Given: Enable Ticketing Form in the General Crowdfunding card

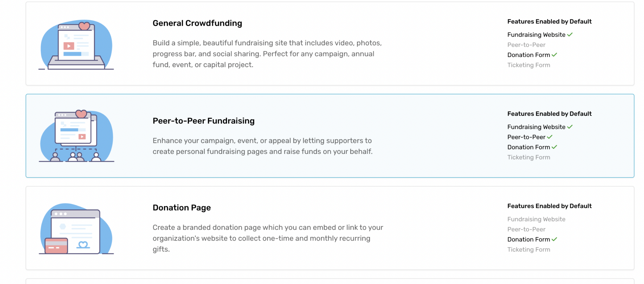Looking at the screenshot, I should pyautogui.click(x=529, y=65).
